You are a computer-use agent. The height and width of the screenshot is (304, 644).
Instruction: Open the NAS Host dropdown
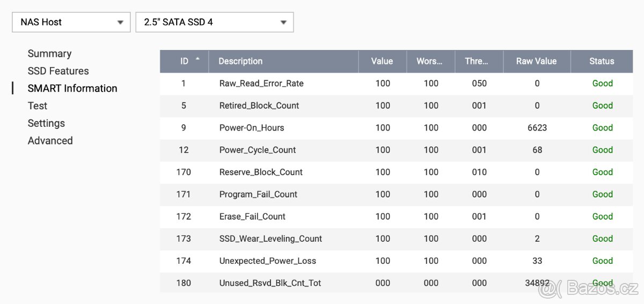point(71,22)
